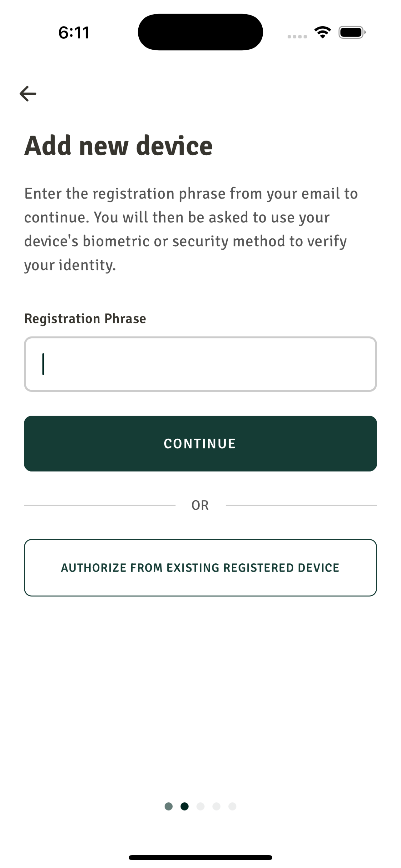Choose Authorize From Existing Registered Device
Screen dimensions: 401x868
(200, 567)
